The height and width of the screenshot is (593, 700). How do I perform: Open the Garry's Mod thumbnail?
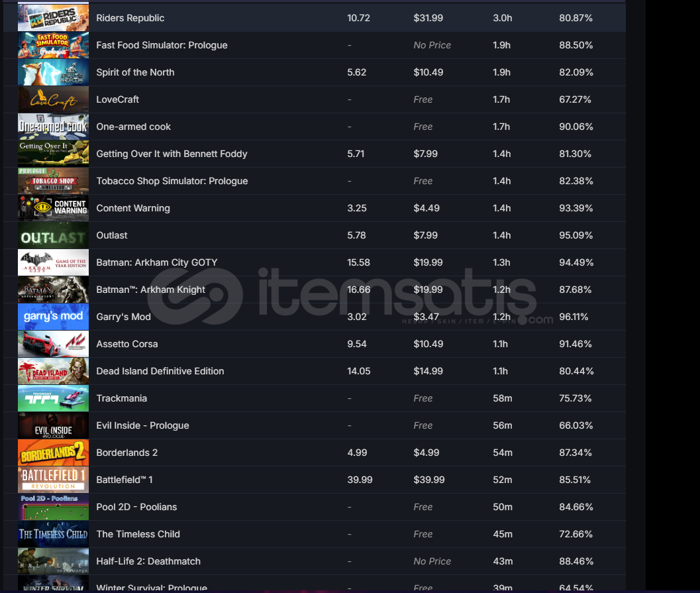pos(53,317)
